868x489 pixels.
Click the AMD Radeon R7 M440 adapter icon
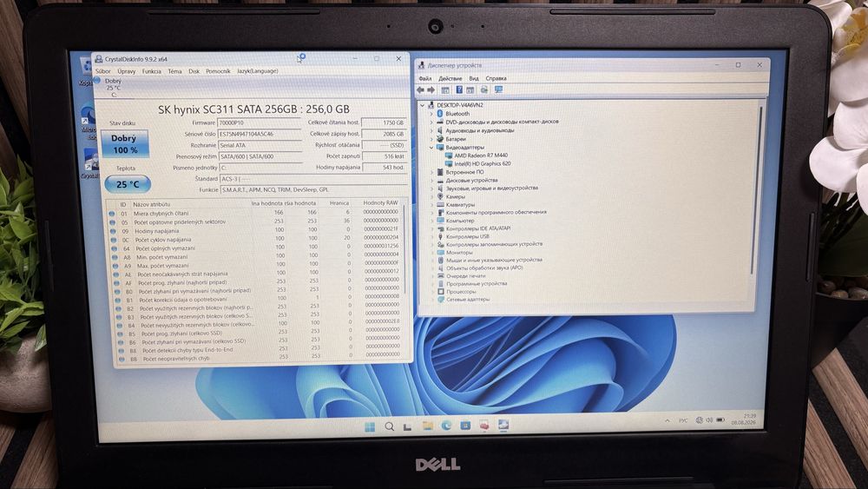point(449,155)
